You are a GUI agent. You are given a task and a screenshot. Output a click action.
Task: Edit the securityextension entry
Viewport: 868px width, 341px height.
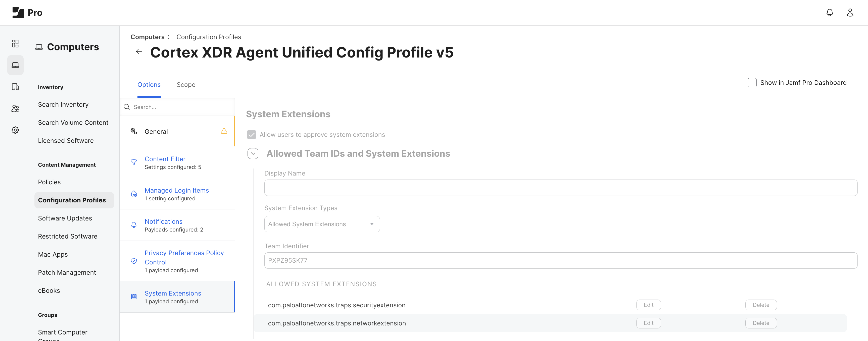[x=648, y=305]
